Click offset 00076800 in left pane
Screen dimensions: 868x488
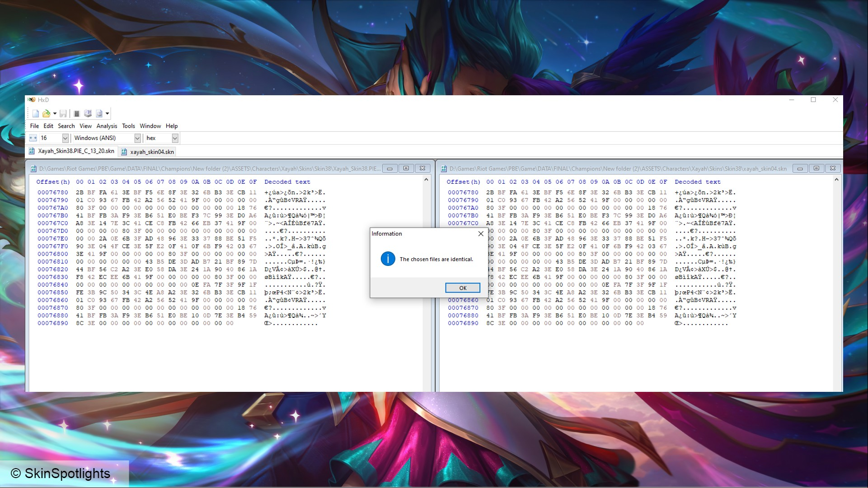click(x=53, y=254)
